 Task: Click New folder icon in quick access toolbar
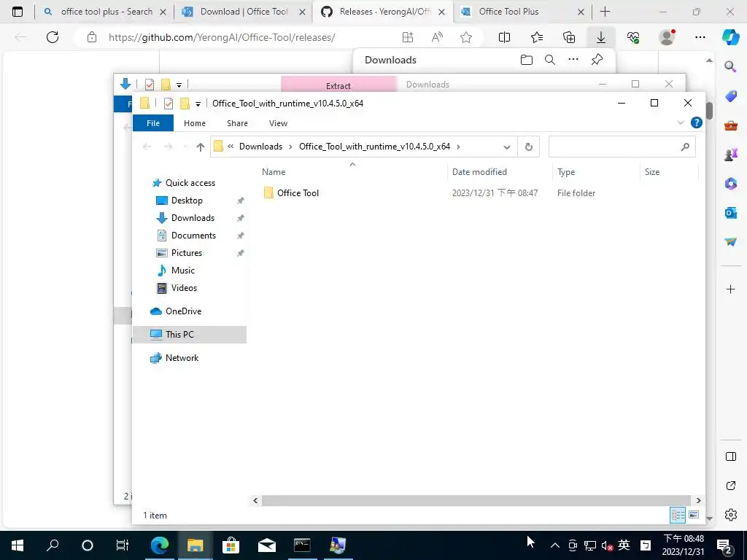185,104
